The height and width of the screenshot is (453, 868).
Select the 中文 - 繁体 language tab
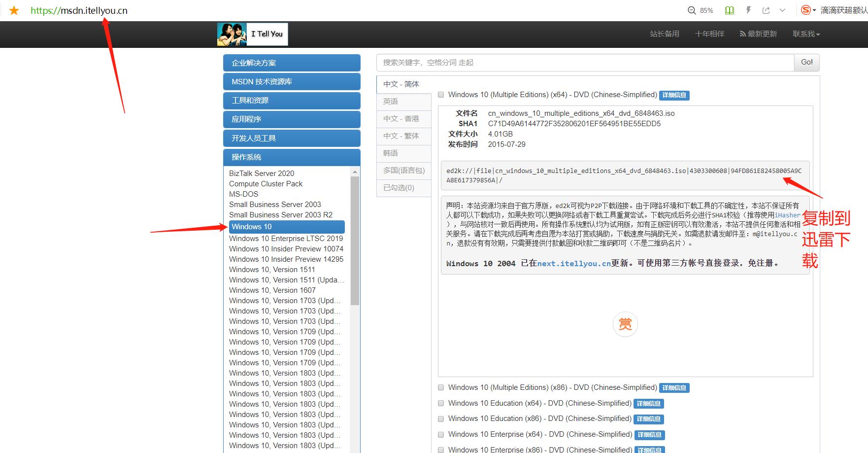[x=404, y=136]
